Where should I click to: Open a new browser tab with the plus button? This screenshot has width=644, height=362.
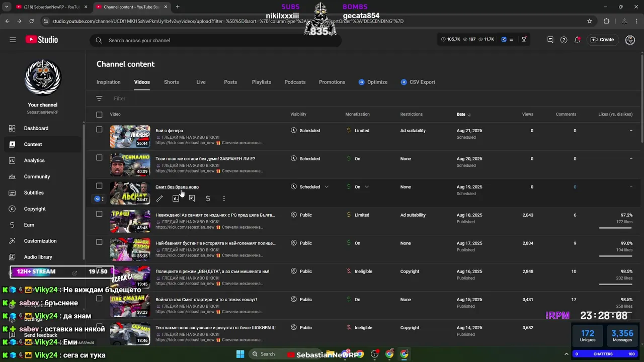click(x=178, y=7)
